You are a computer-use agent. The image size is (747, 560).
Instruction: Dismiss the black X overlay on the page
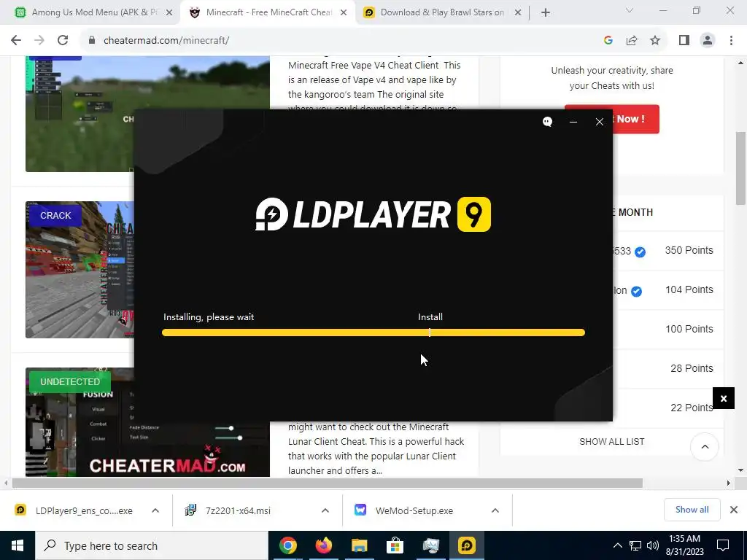[724, 399]
